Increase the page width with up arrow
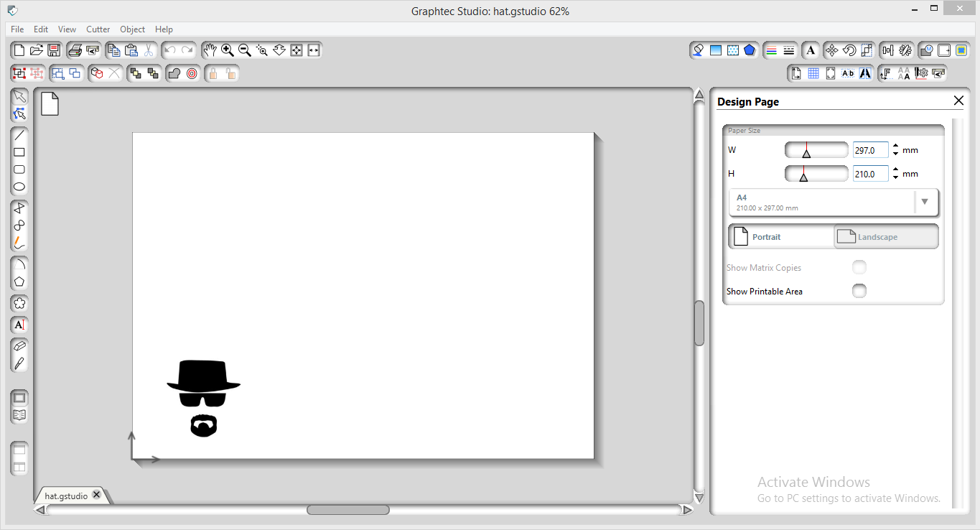Viewport: 980px width, 530px height. click(x=895, y=147)
